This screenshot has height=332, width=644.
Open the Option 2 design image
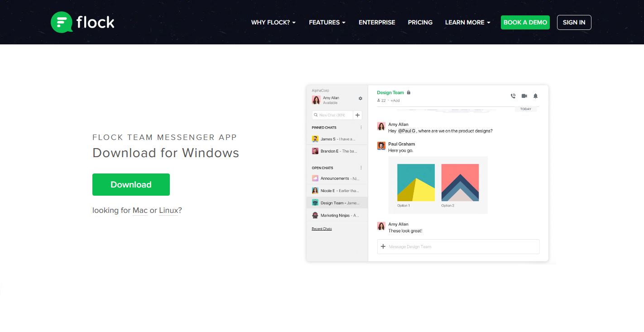pos(460,183)
